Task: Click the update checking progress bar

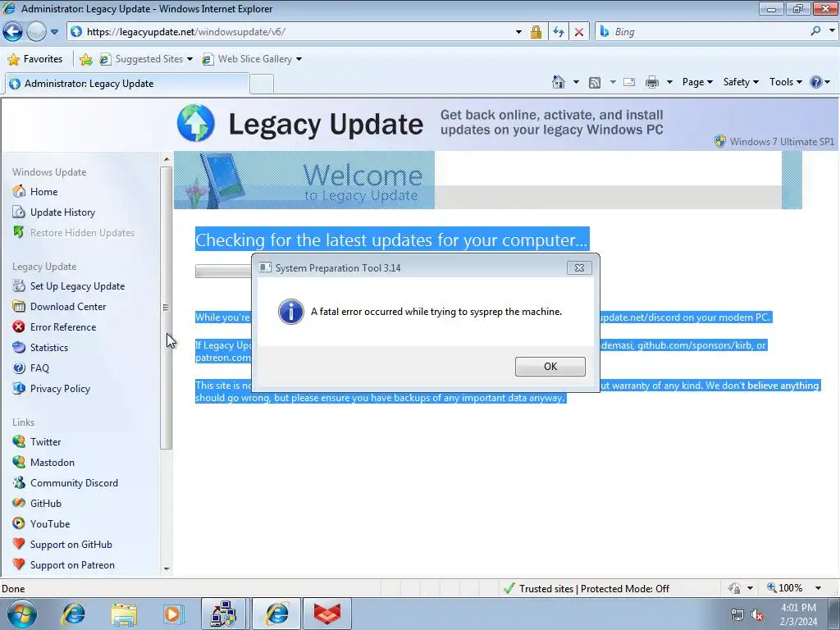Action: (223, 271)
